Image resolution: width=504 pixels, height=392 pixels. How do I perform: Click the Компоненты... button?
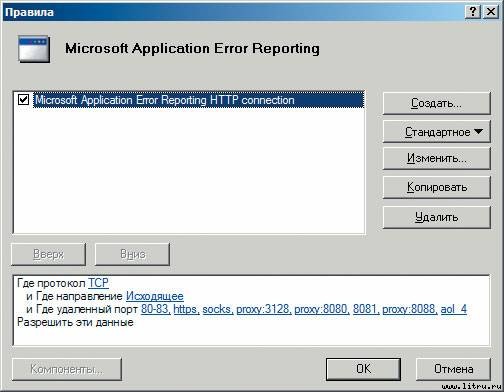point(67,369)
